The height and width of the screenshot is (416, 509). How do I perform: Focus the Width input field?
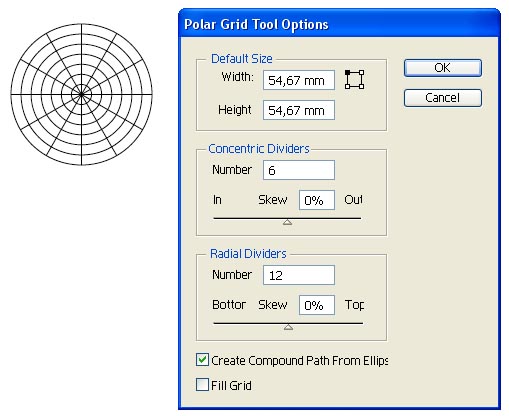299,80
